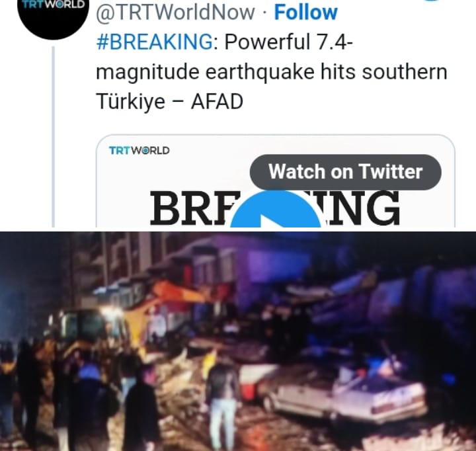476x451 pixels.
Task: Click the BREAKING headline video thumbnail
Action: coord(275,181)
